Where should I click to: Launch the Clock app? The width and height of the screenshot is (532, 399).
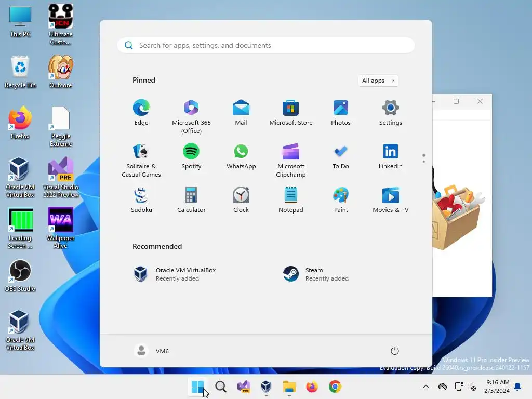(241, 200)
